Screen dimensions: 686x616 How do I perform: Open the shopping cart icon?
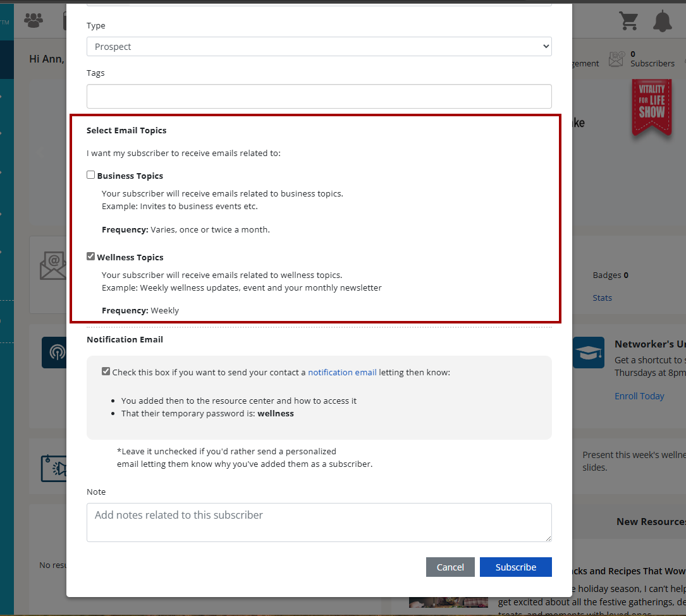tap(628, 21)
